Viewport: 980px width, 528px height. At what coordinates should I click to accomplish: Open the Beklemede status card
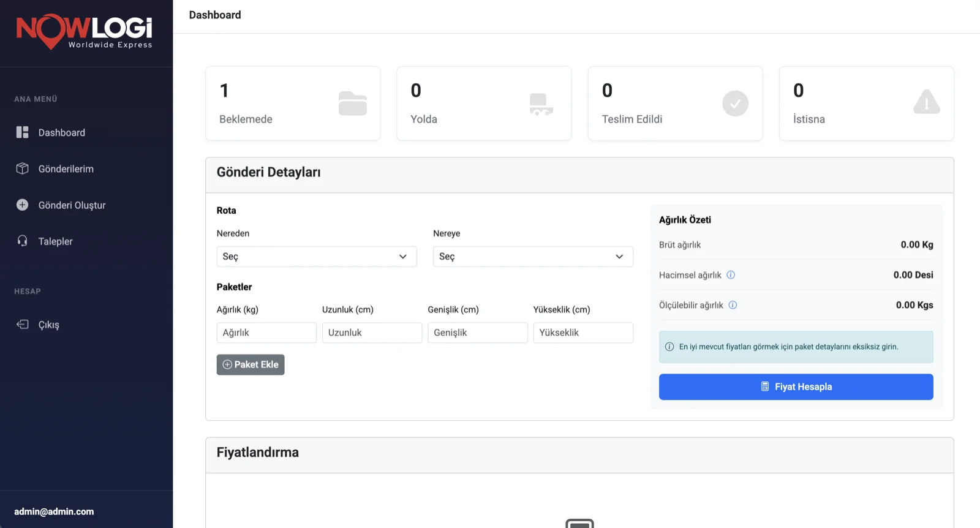click(x=293, y=104)
